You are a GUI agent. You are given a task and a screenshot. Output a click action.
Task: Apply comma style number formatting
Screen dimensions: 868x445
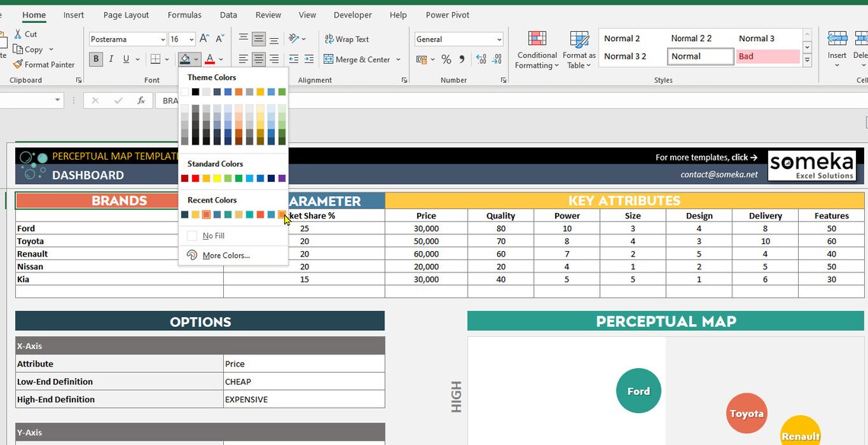pyautogui.click(x=461, y=59)
